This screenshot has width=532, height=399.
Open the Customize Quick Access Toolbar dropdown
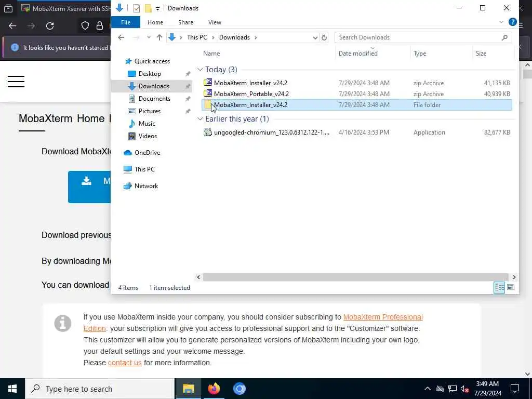coord(158,8)
